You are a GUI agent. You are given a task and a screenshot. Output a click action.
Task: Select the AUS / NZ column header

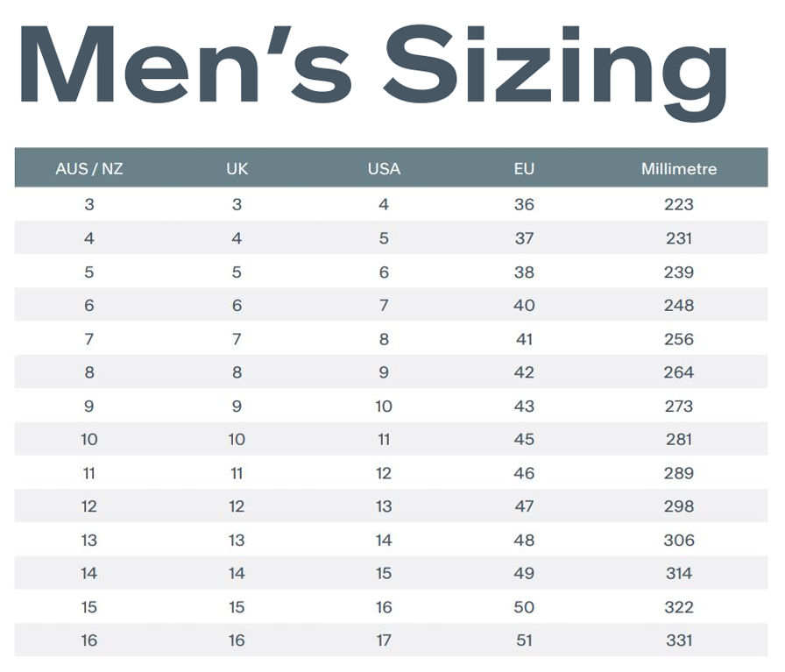(89, 169)
